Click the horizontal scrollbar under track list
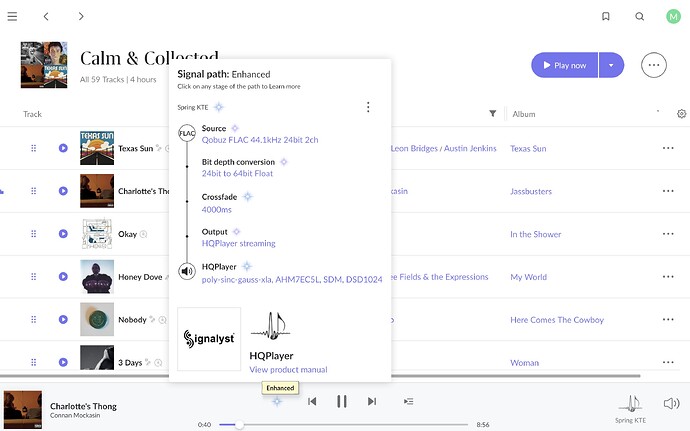 pyautogui.click(x=320, y=376)
